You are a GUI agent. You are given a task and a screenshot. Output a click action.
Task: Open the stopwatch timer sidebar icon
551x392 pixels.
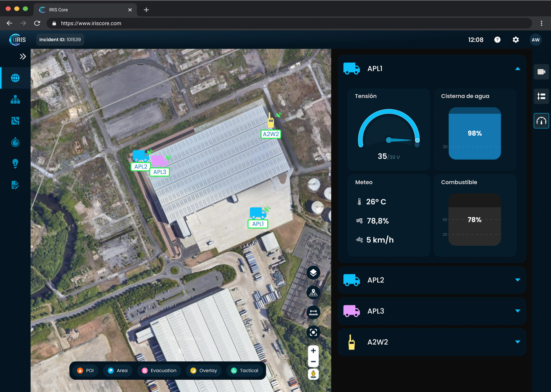(15, 142)
